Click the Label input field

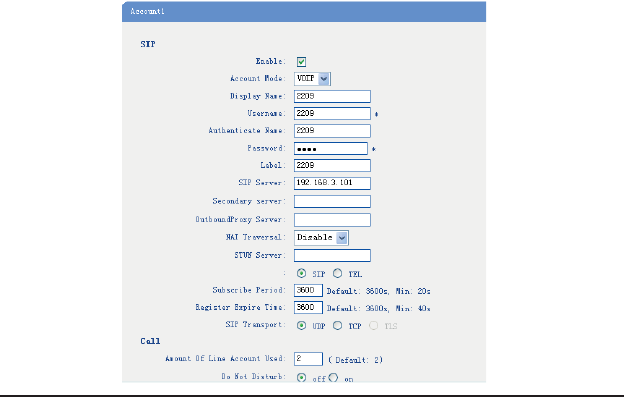tap(332, 165)
